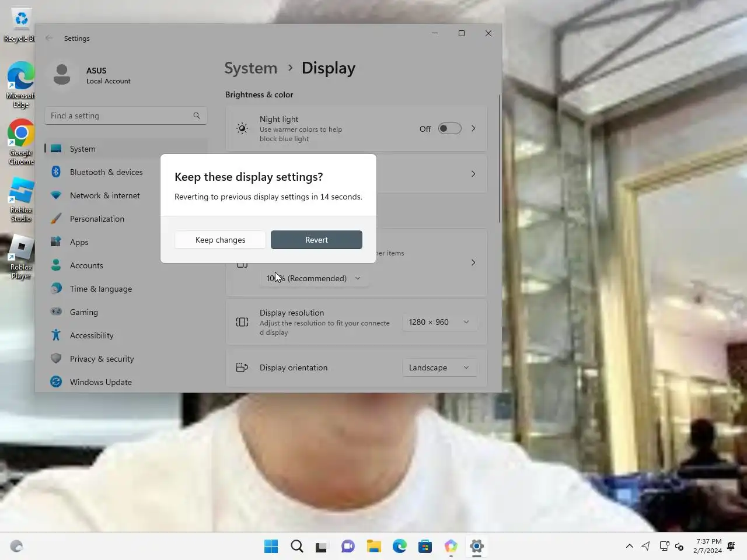Click the widgets icon at taskbar left
The width and height of the screenshot is (747, 560).
click(x=16, y=547)
